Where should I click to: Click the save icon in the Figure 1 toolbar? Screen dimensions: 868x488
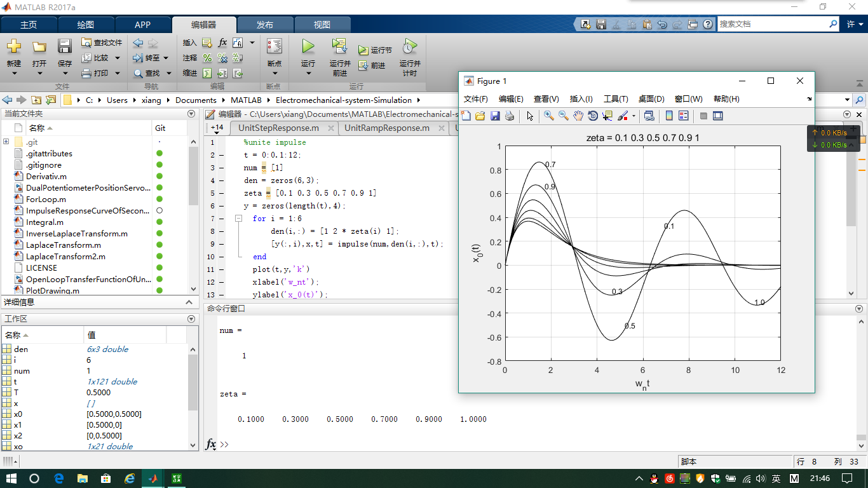[x=495, y=116]
